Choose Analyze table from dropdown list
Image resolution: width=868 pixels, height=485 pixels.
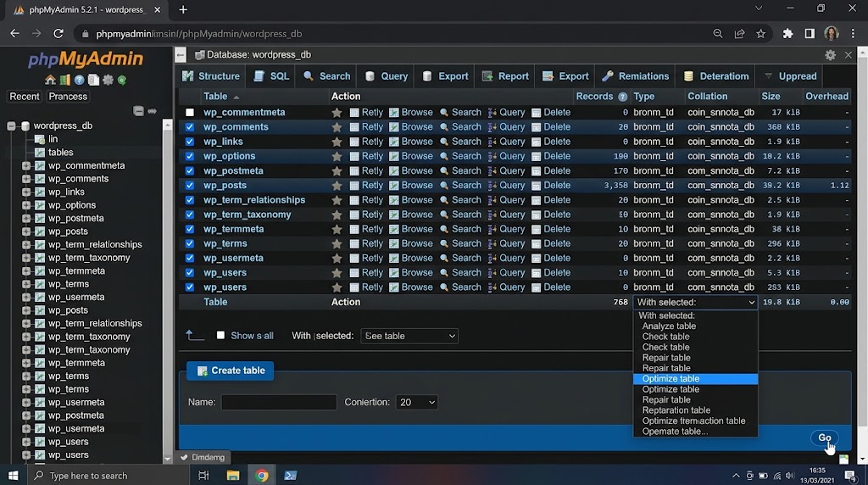click(669, 326)
